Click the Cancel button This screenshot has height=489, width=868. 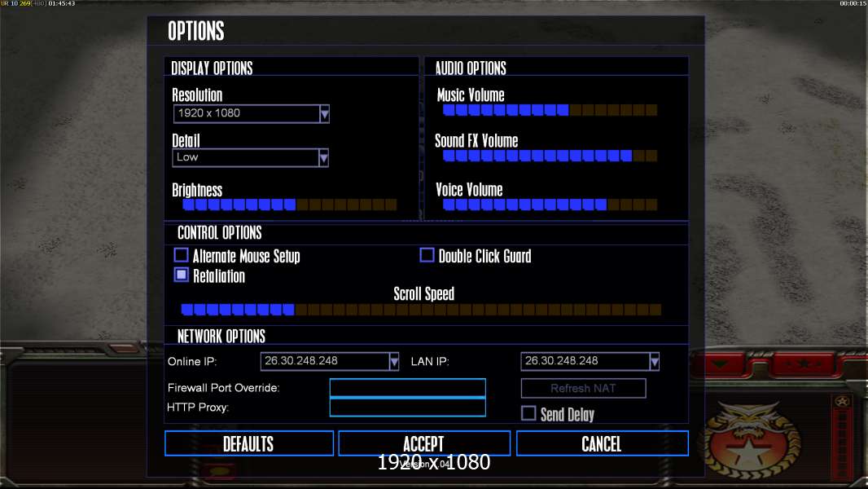(x=603, y=443)
